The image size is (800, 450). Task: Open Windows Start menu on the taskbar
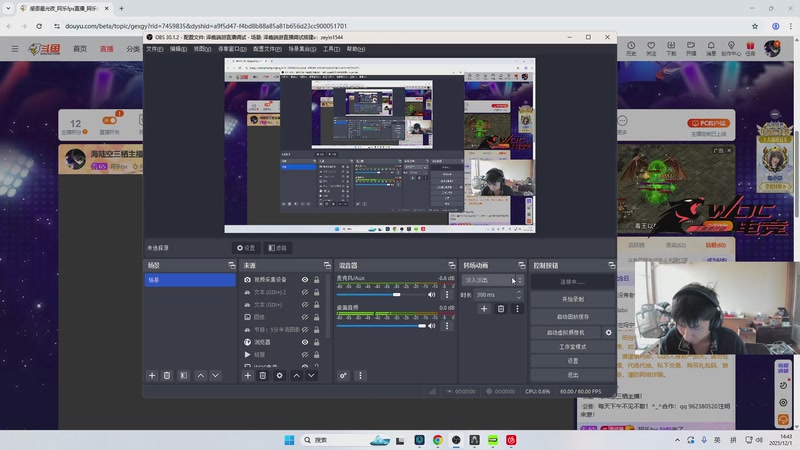click(x=289, y=440)
